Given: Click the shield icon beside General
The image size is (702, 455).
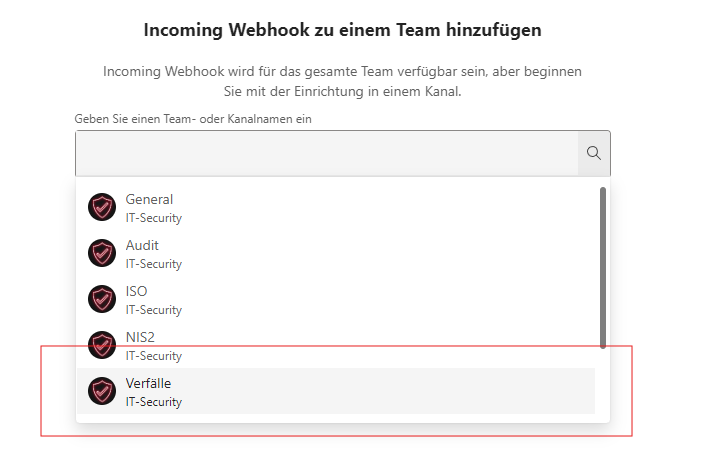Looking at the screenshot, I should point(102,207).
